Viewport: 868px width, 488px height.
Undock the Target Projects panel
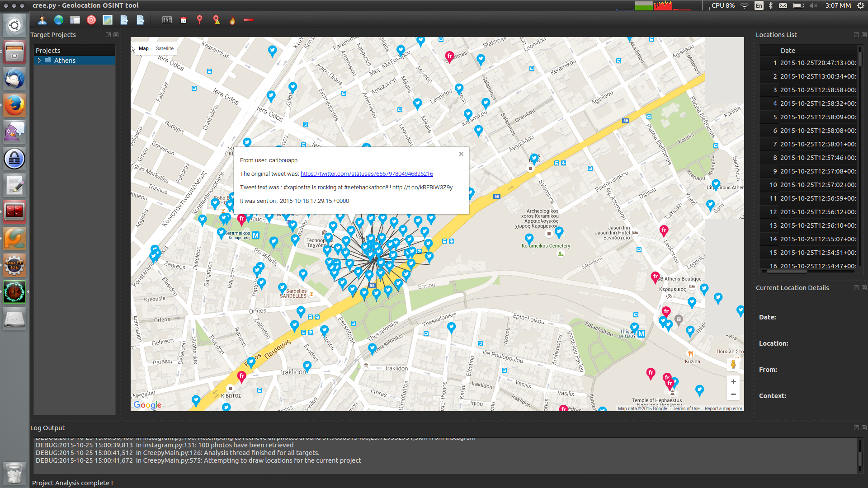[108, 34]
